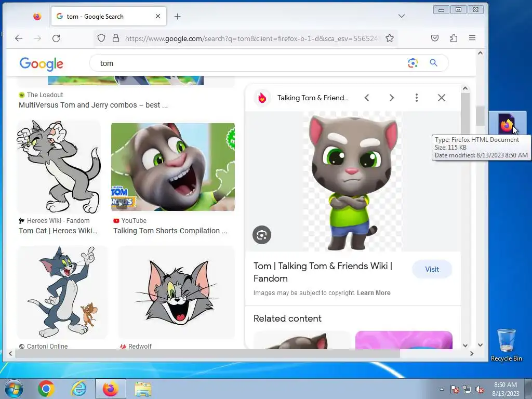The height and width of the screenshot is (399, 532).
Task: Click the Visit button
Action: click(x=432, y=269)
